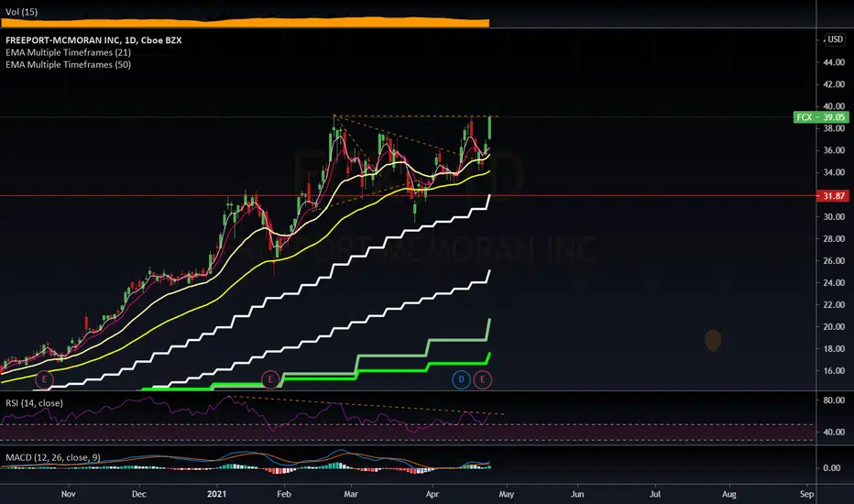This screenshot has width=854, height=504.
Task: Click the 16.00 price scale value
Action: pos(834,370)
